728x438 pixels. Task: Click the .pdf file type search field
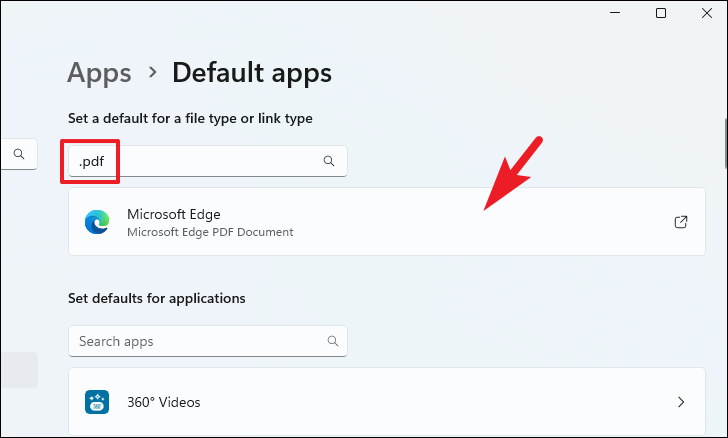(x=208, y=161)
